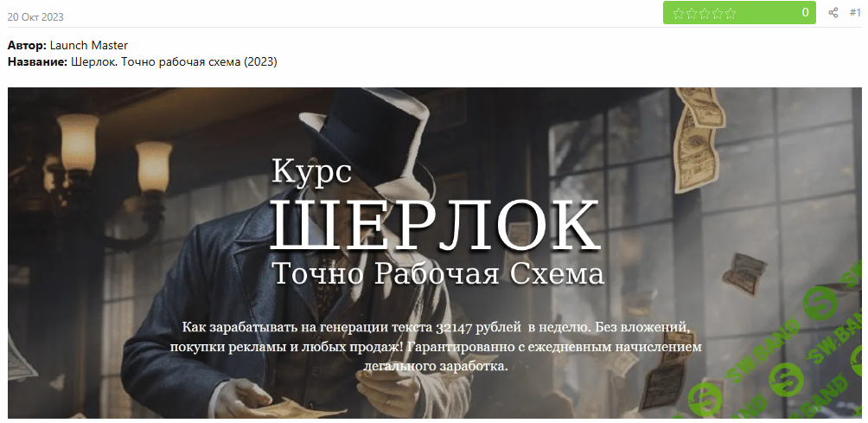Select the author name Launch Master

88,45
